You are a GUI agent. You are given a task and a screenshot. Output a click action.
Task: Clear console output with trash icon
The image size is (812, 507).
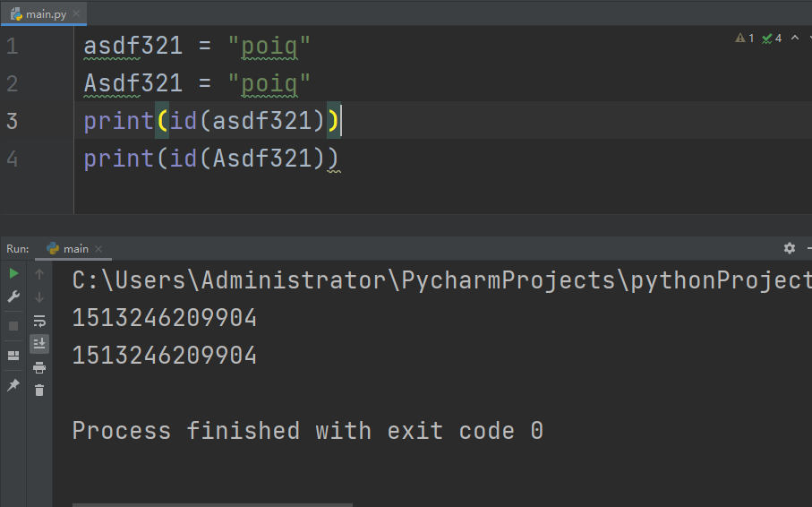[x=39, y=390]
